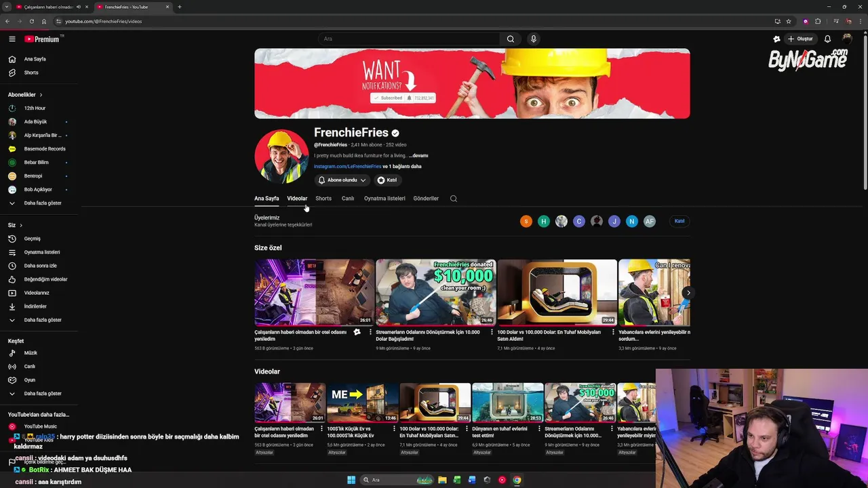The width and height of the screenshot is (868, 488).
Task: Expand channel description ...devamı
Action: tap(418, 156)
